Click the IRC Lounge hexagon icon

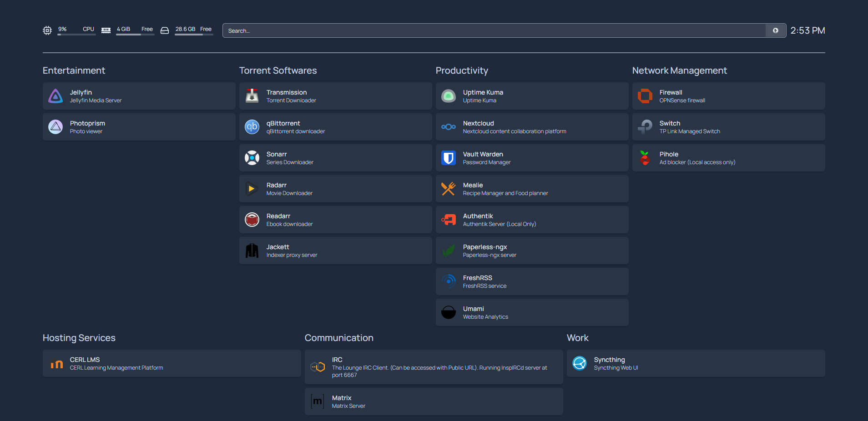[318, 367]
